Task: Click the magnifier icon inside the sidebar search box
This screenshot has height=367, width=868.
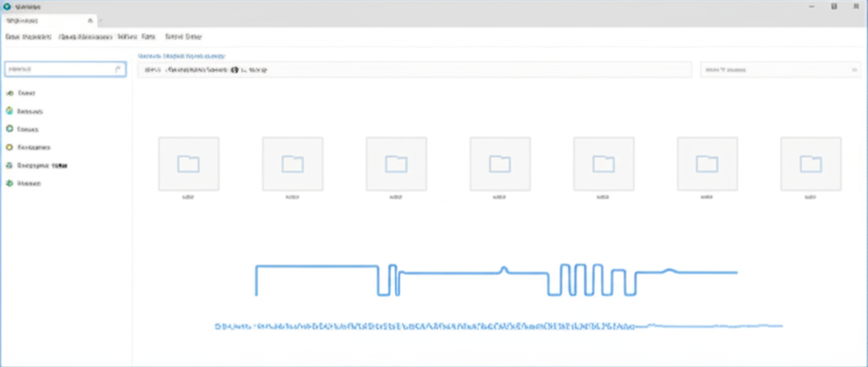Action: coord(118,70)
